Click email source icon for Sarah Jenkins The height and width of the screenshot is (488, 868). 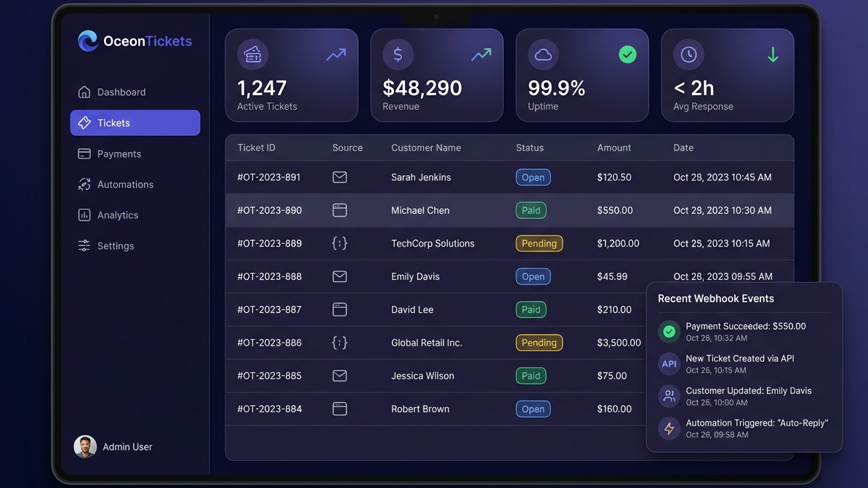[339, 177]
